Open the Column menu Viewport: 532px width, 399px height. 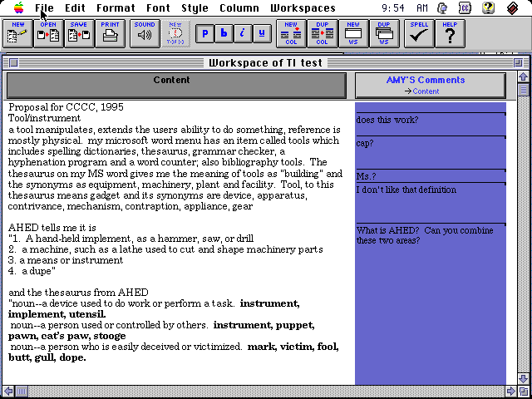coord(239,8)
